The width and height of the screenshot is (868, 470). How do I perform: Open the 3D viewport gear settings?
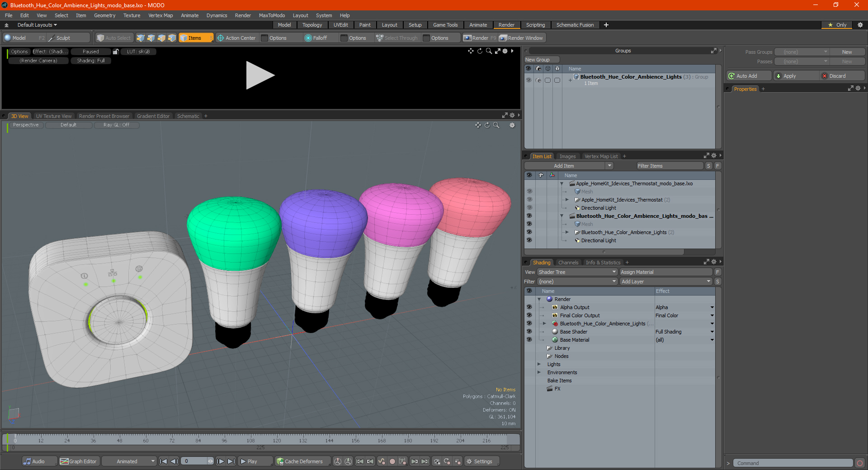(x=512, y=125)
